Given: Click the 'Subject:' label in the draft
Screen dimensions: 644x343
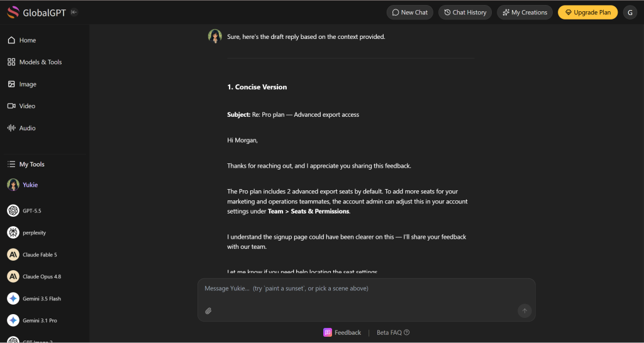Looking at the screenshot, I should coord(238,114).
